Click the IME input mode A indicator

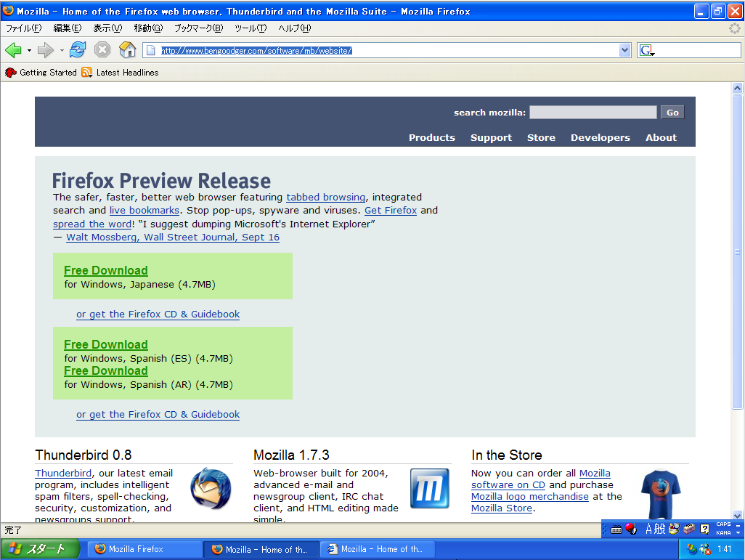tap(648, 529)
